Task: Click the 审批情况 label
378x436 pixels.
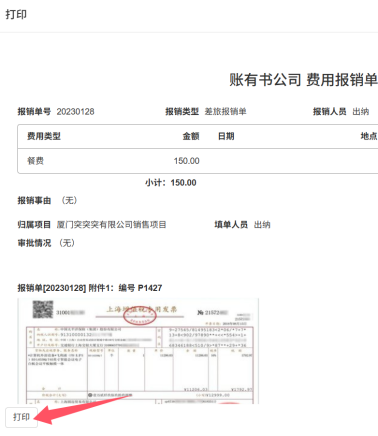Action: click(x=34, y=243)
